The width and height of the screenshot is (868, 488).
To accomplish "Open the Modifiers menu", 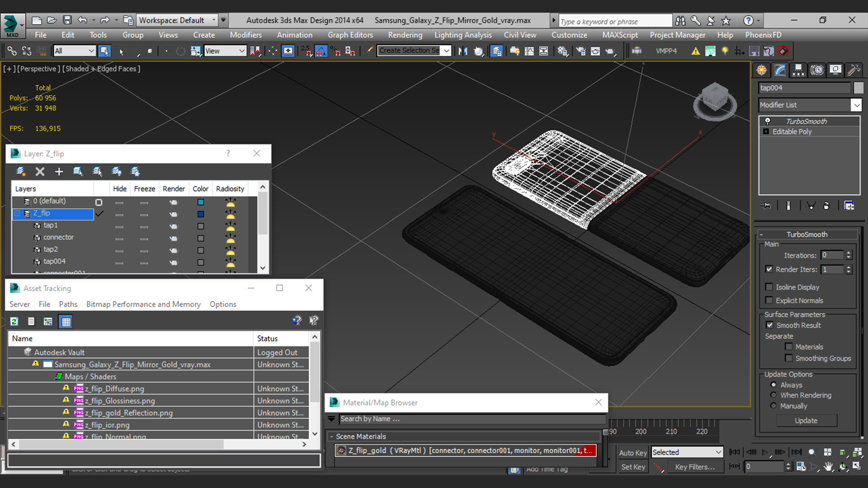I will (245, 35).
